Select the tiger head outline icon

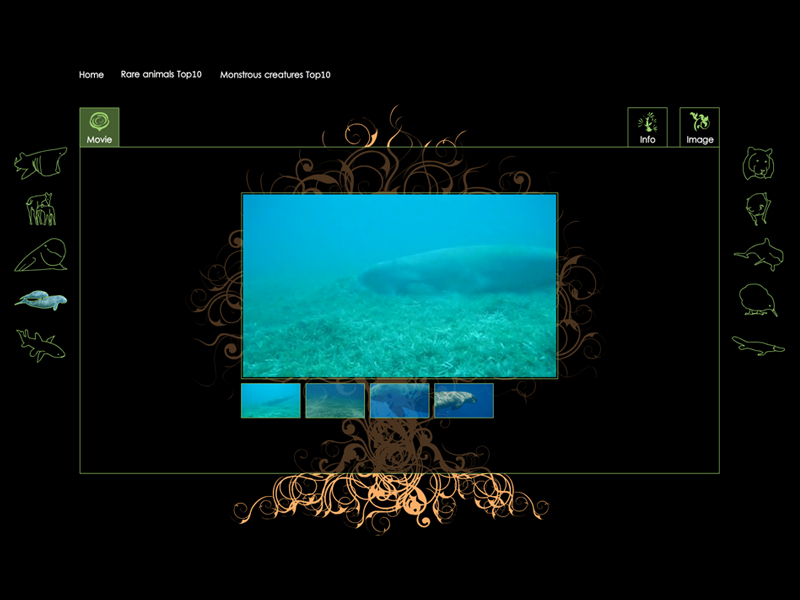(758, 163)
